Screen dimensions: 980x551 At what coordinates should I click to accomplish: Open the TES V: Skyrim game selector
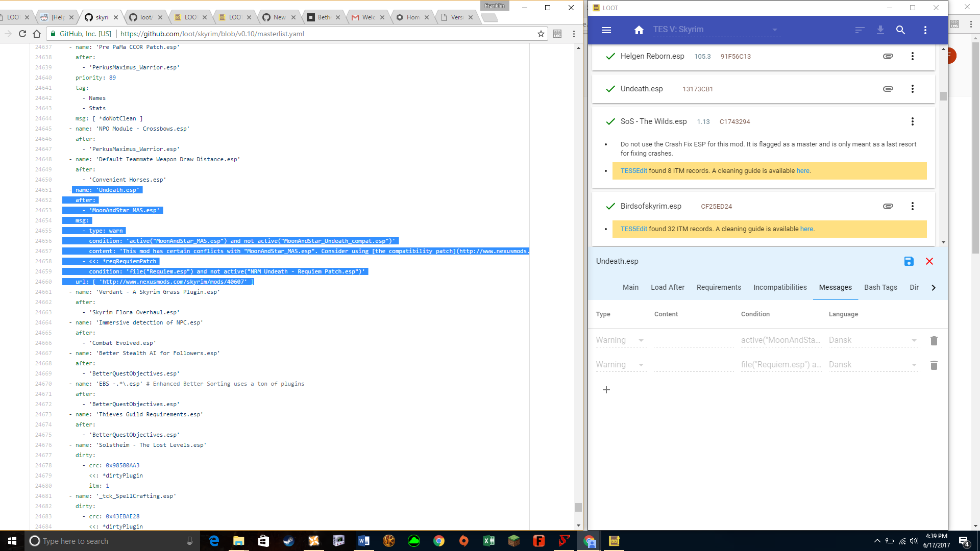pos(775,29)
